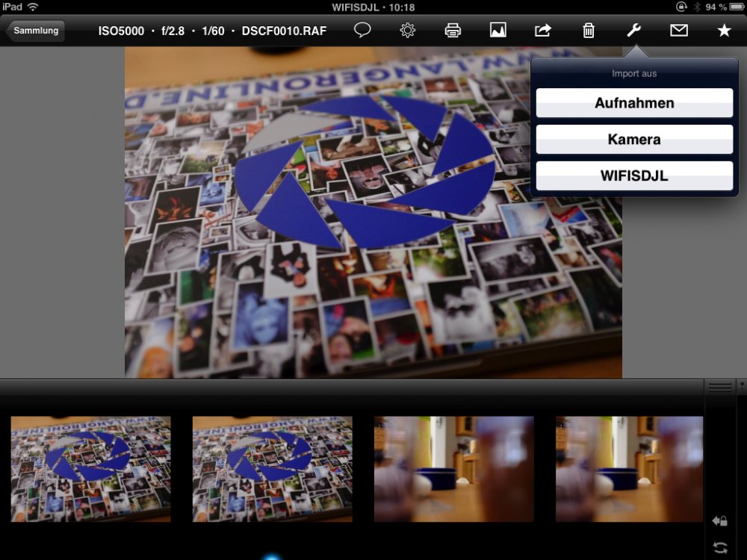Select Kamera from the import menu
The width and height of the screenshot is (747, 560).
coord(634,140)
